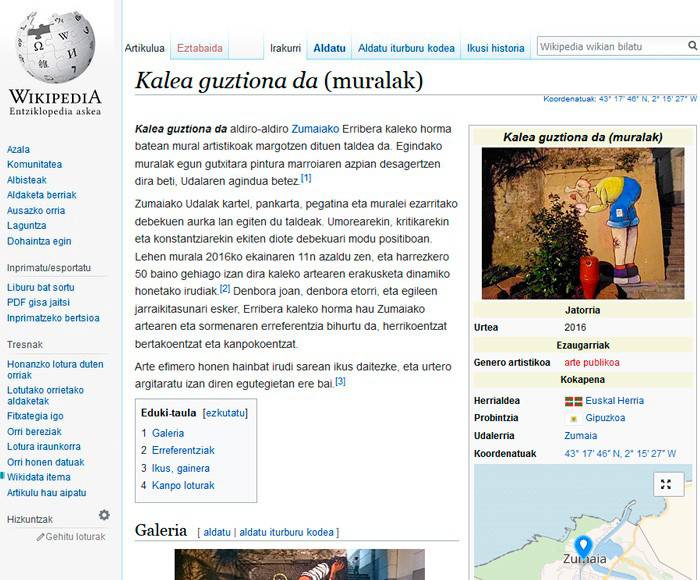Click Fitxategia igo link

pyautogui.click(x=35, y=416)
